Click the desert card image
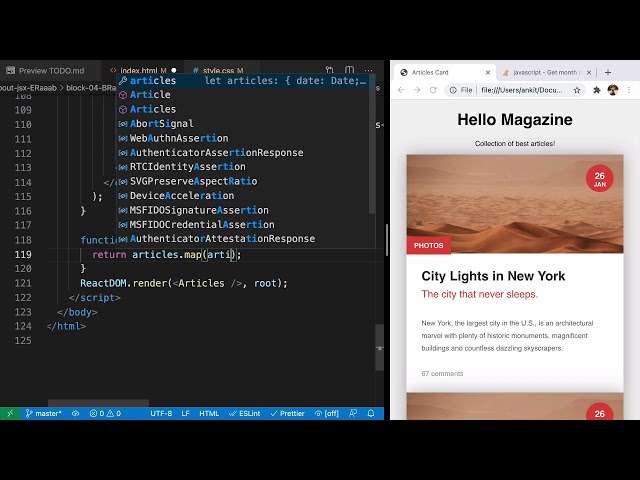 click(x=515, y=204)
